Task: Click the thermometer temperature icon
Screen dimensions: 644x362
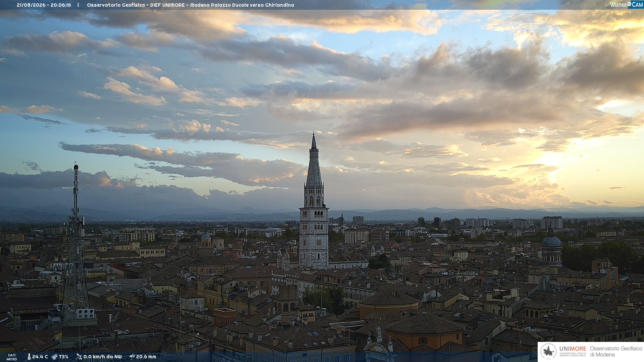Action: pyautogui.click(x=29, y=357)
